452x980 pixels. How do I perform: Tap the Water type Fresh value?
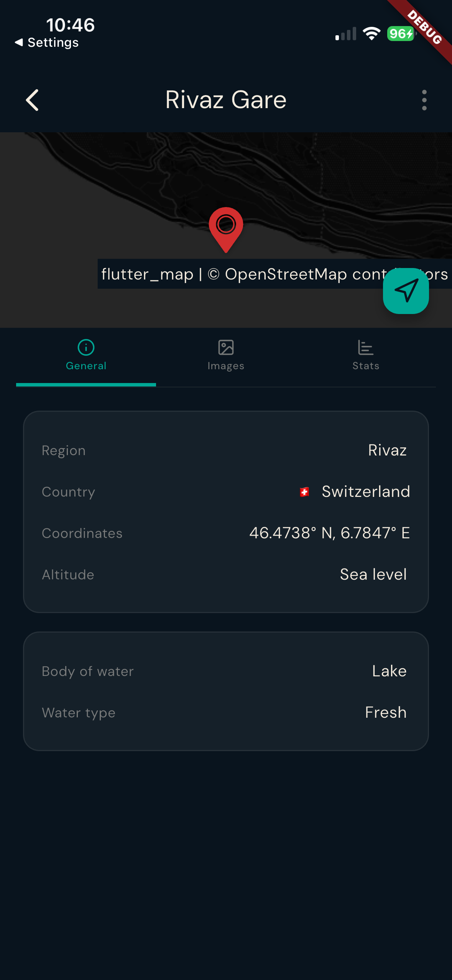tap(386, 712)
